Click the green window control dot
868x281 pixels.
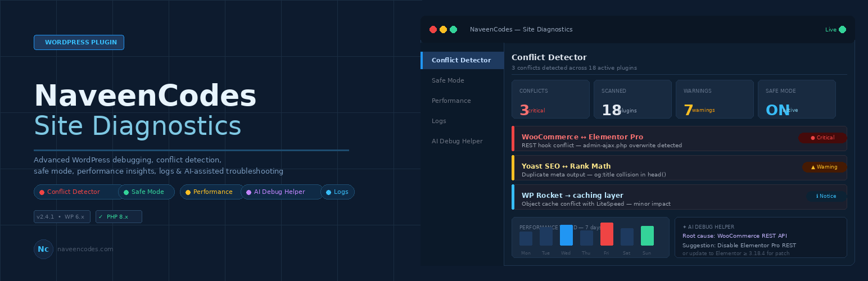click(453, 29)
